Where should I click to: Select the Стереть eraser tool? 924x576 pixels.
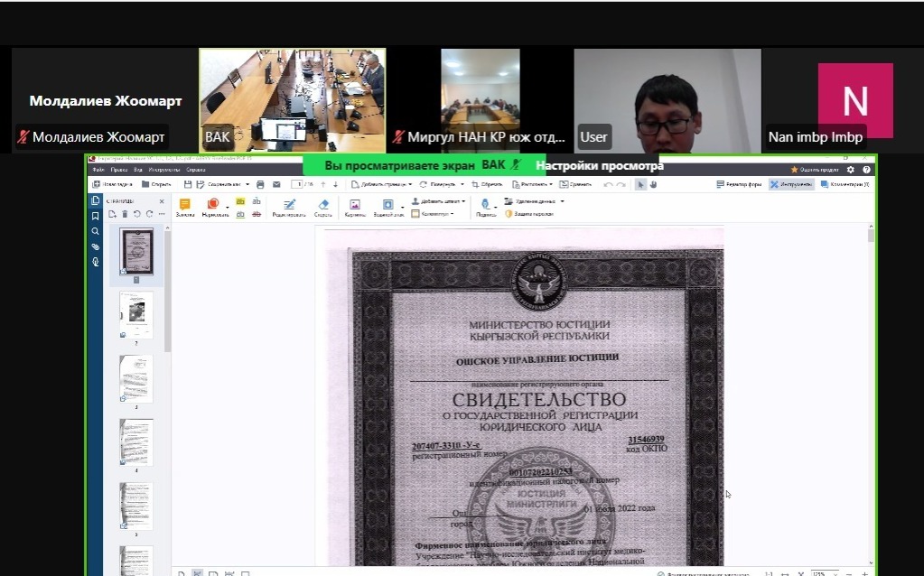click(x=323, y=208)
